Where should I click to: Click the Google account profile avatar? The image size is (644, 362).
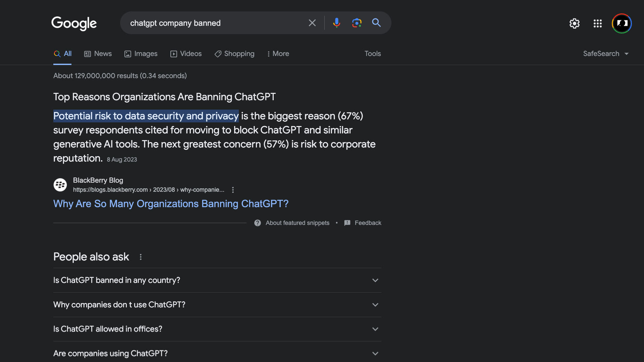click(x=622, y=23)
